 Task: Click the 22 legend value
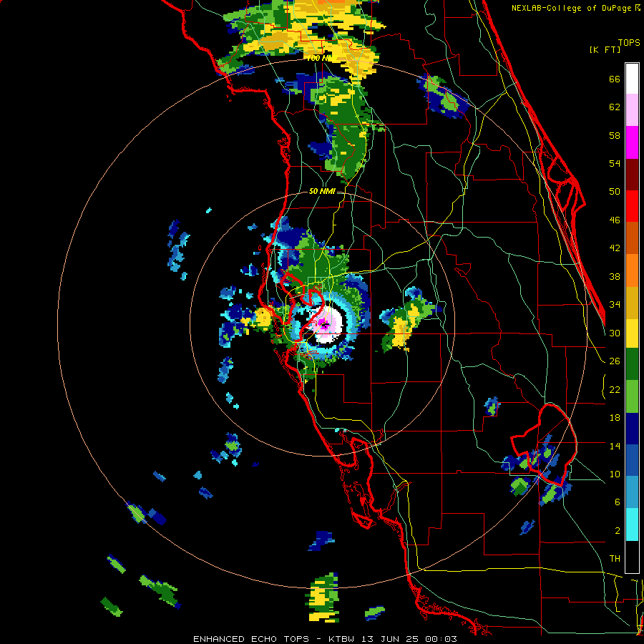[x=615, y=390]
